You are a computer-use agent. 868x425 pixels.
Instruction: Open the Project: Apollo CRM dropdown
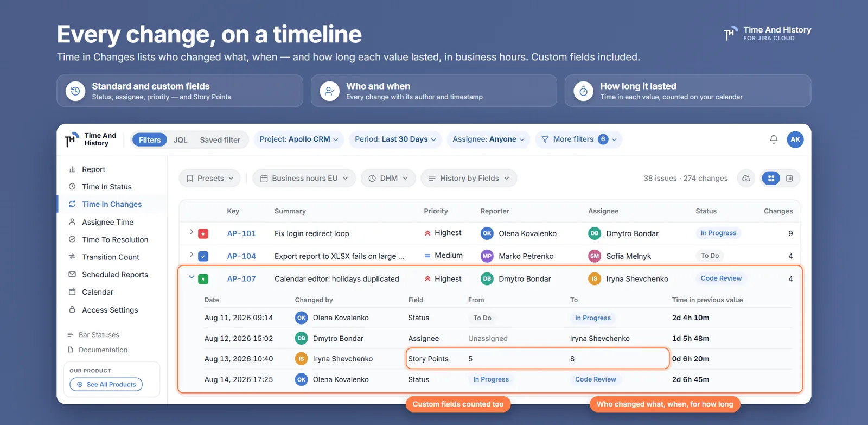click(x=298, y=139)
